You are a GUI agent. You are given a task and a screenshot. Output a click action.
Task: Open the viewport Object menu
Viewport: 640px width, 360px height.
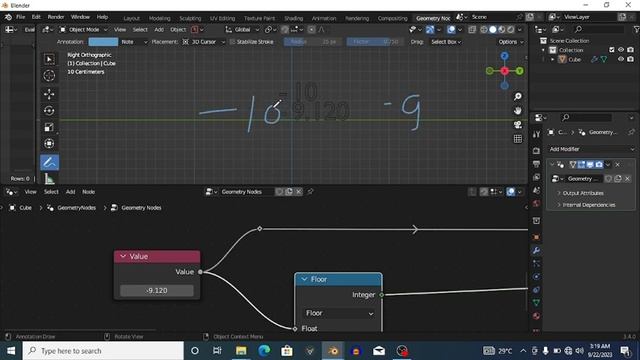click(x=178, y=29)
